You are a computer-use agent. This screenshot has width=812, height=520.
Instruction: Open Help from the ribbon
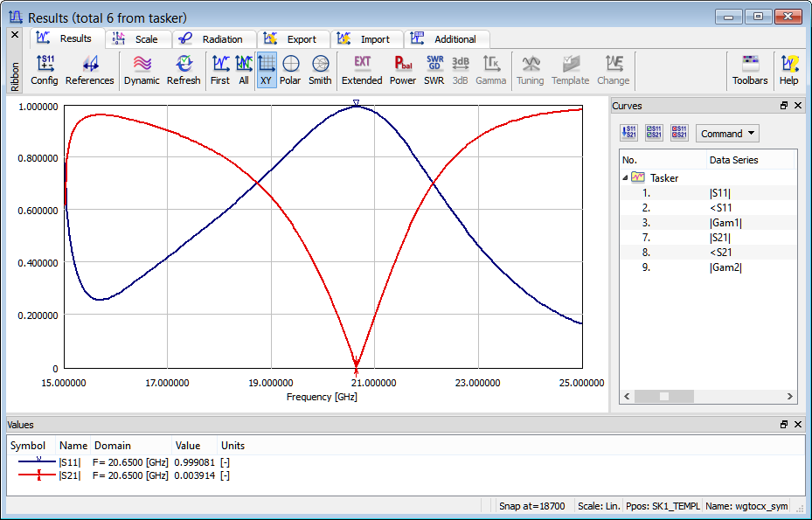[x=788, y=70]
